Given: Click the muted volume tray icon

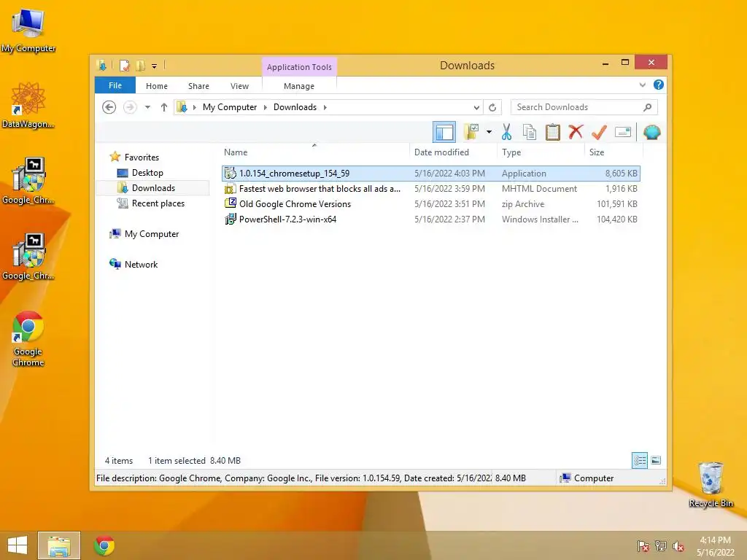Looking at the screenshot, I should (678, 546).
